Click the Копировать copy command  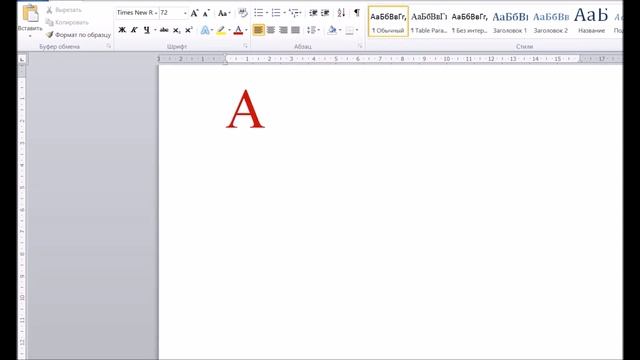67,22
